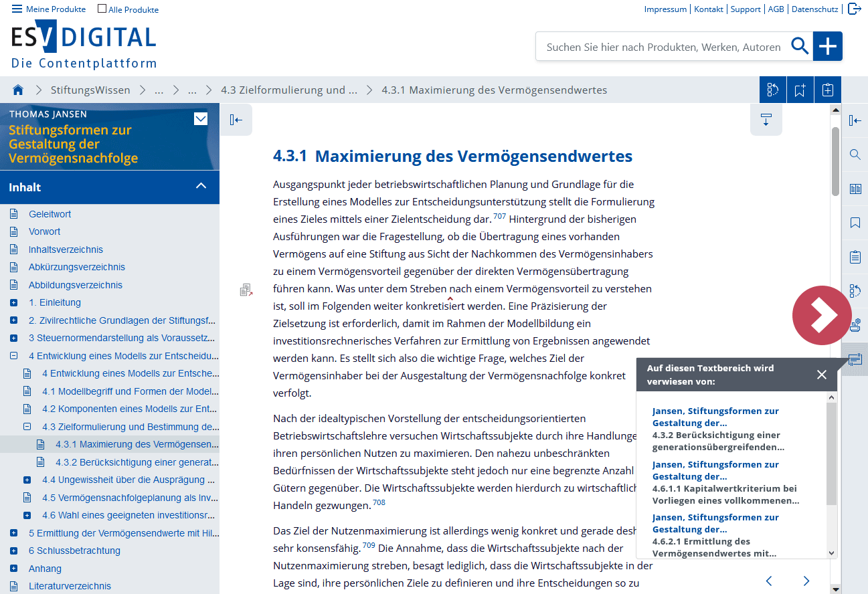Viewport: 868px width, 594px height.
Task: Open 4.3.2 Berücksichtigung in the tree
Action: coord(137,462)
